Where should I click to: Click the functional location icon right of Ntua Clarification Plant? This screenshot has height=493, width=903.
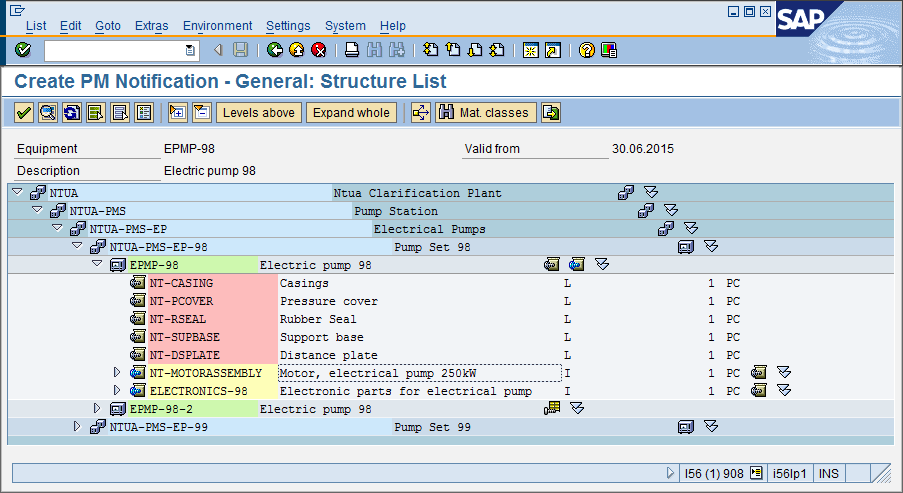(x=625, y=192)
